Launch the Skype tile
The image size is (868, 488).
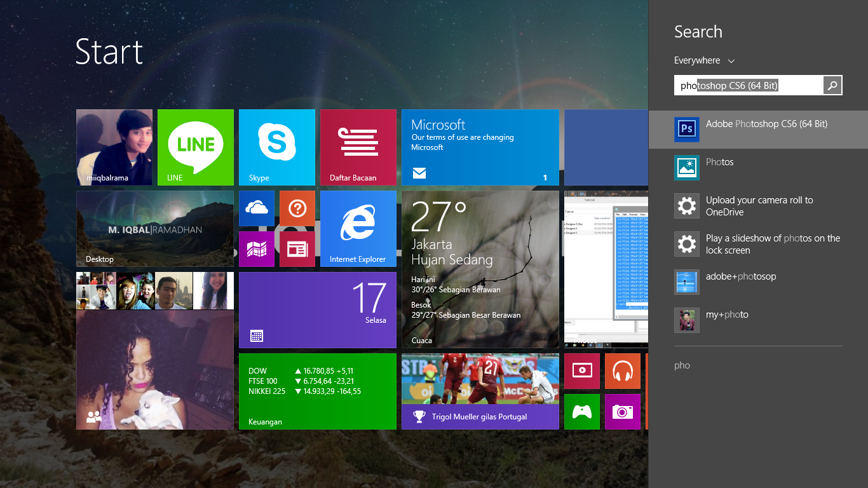pos(277,147)
